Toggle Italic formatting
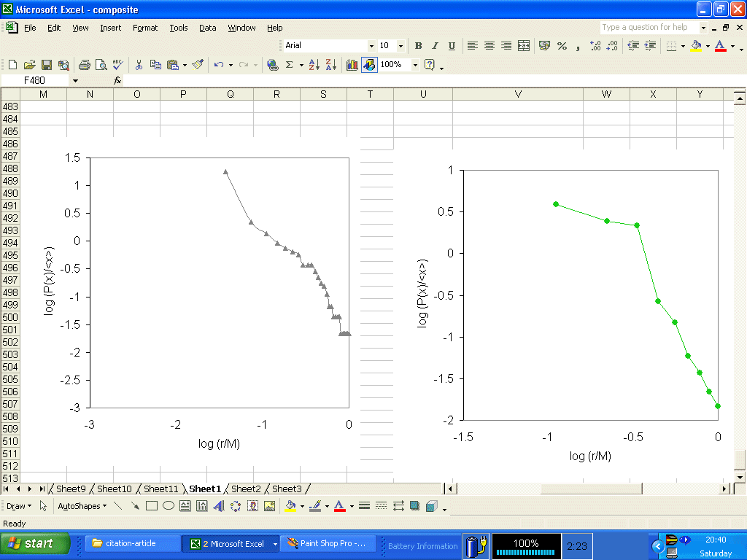Screen dimensions: 747x560 pyautogui.click(x=435, y=46)
